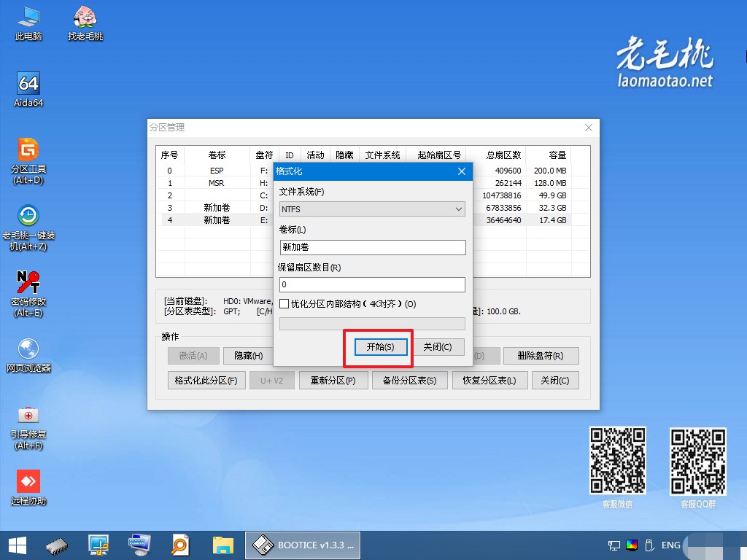The height and width of the screenshot is (560, 747).
Task: Open File Explorer from the taskbar
Action: tap(223, 545)
